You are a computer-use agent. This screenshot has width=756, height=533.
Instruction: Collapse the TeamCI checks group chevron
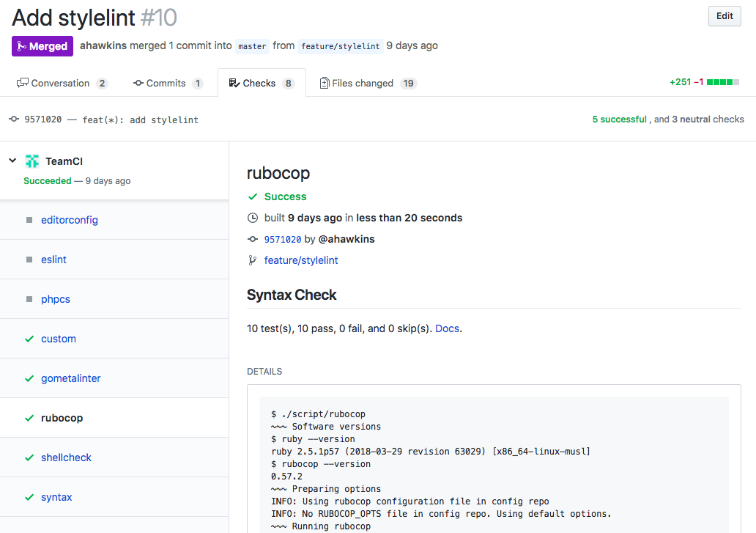pyautogui.click(x=12, y=161)
